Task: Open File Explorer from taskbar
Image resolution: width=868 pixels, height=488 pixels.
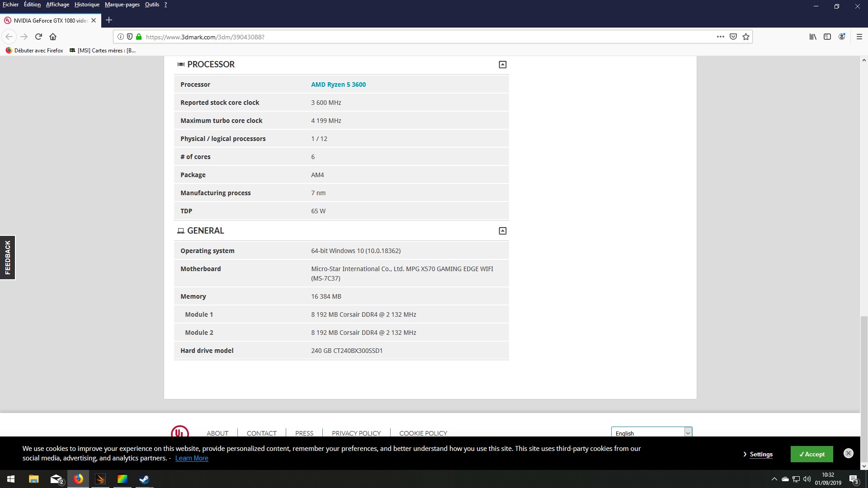Action: (x=34, y=479)
